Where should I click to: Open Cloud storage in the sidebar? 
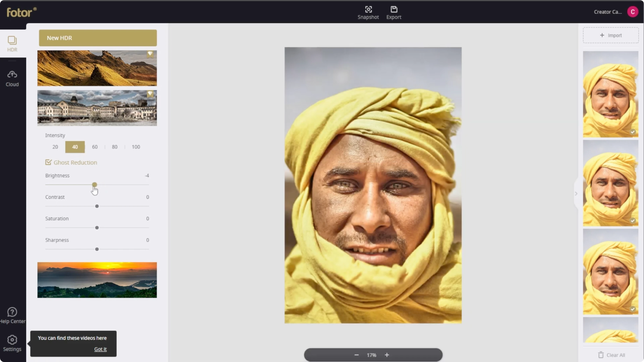point(12,79)
